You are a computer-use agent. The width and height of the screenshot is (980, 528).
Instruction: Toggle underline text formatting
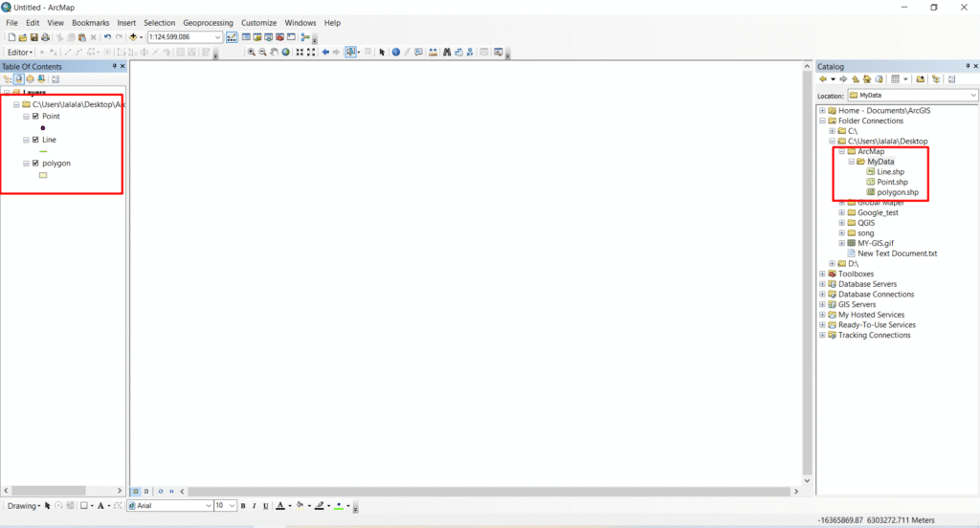coord(266,506)
